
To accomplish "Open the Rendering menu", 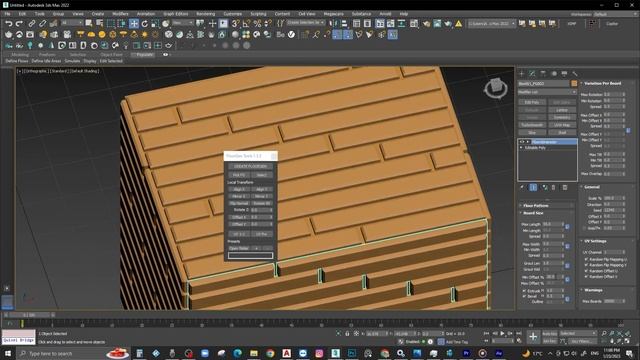I will pyautogui.click(x=205, y=14).
